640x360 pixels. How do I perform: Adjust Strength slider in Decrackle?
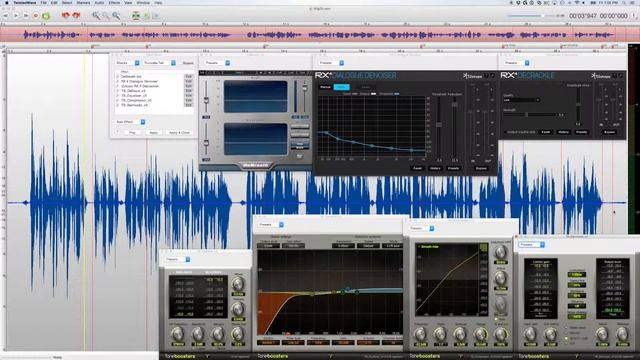[527, 115]
